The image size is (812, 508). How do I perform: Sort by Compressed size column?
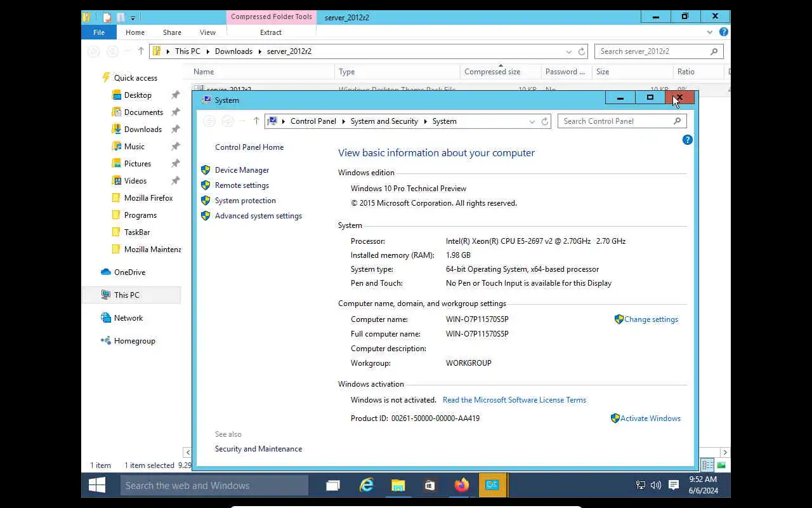(501, 72)
